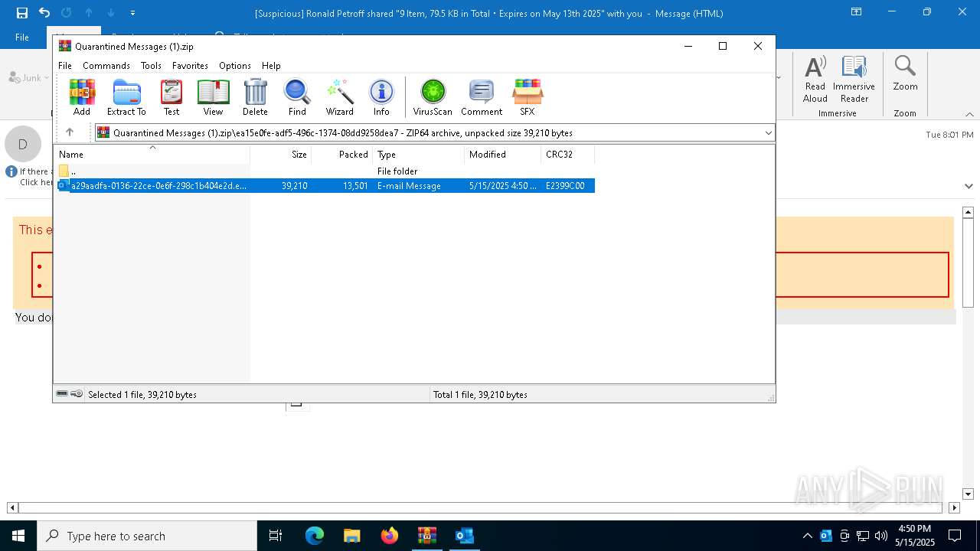
Task: Click the Delete trash icon
Action: tap(255, 97)
